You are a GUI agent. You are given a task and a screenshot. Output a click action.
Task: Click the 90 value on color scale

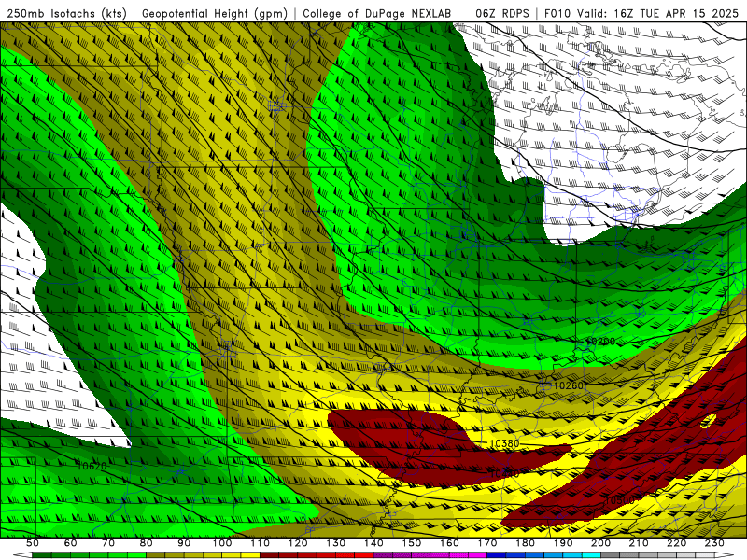184,543
